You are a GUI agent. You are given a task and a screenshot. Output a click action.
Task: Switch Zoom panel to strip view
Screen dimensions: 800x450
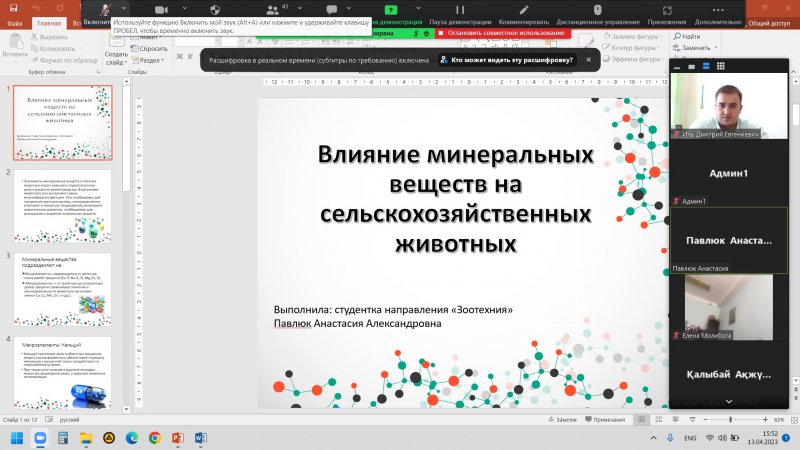(706, 66)
